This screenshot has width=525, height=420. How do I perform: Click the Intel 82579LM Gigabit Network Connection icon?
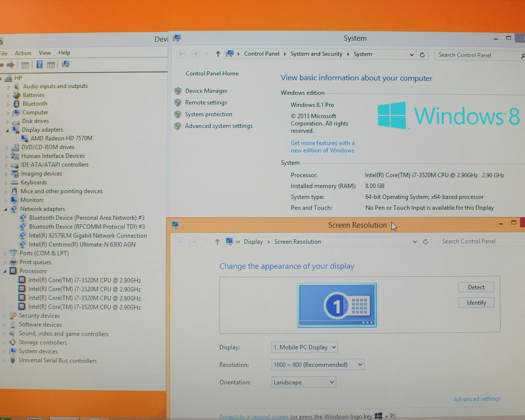coord(23,236)
